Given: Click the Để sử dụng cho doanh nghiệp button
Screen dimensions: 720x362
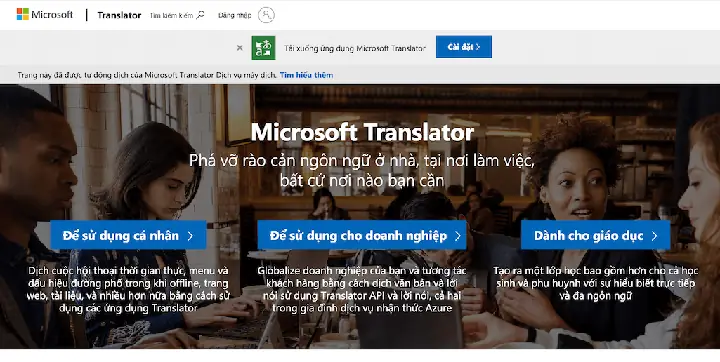Looking at the screenshot, I should coord(362,235).
